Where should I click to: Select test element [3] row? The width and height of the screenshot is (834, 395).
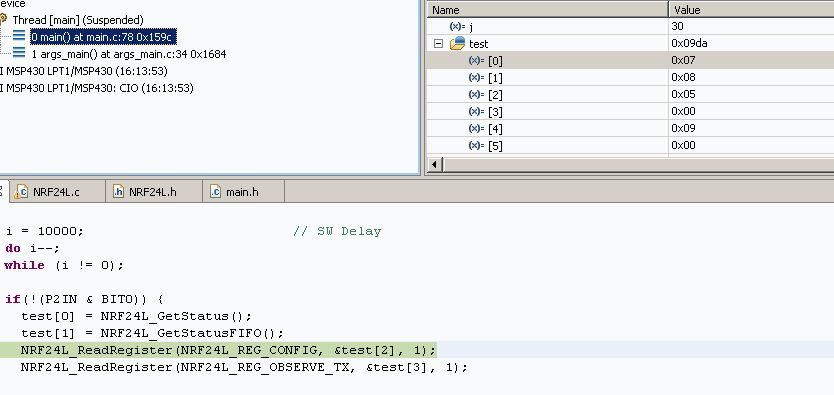pos(630,111)
